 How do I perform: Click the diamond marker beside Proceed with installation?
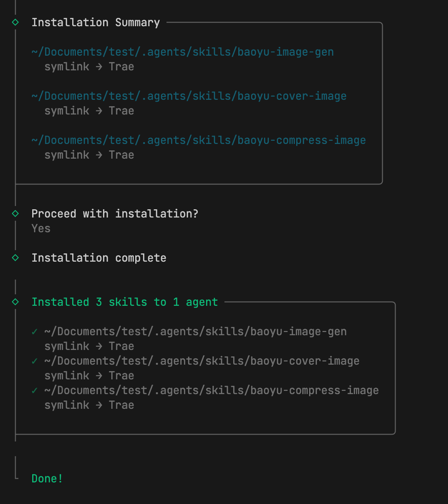(x=15, y=213)
